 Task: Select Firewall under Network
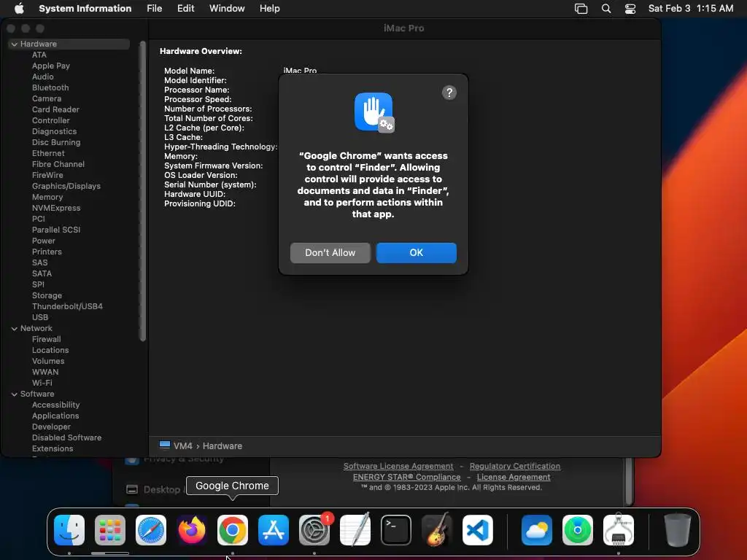(46, 340)
